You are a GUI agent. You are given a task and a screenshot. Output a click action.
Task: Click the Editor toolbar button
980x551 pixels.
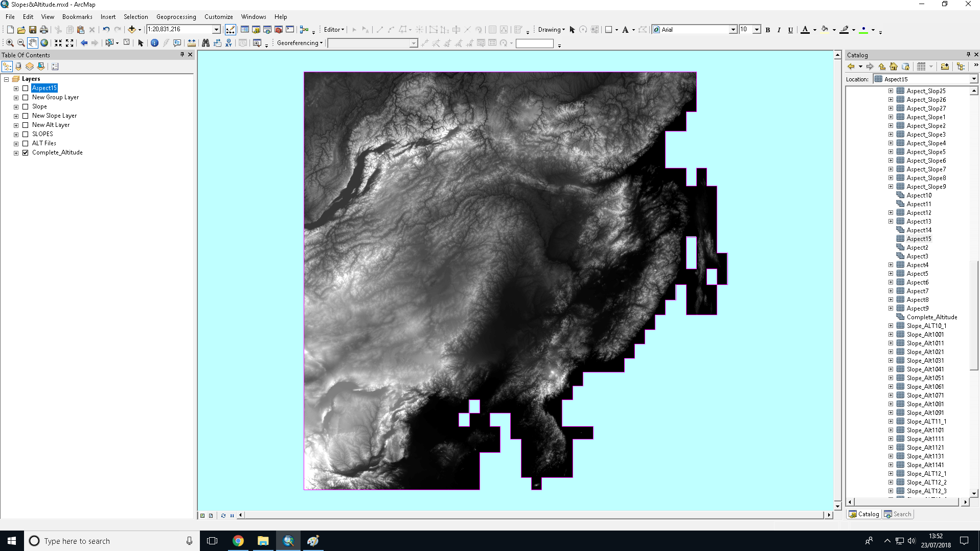coord(332,29)
